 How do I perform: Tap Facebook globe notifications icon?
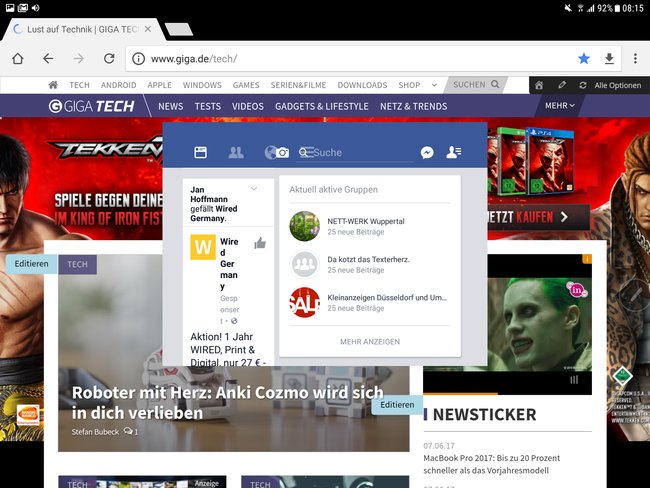click(269, 153)
